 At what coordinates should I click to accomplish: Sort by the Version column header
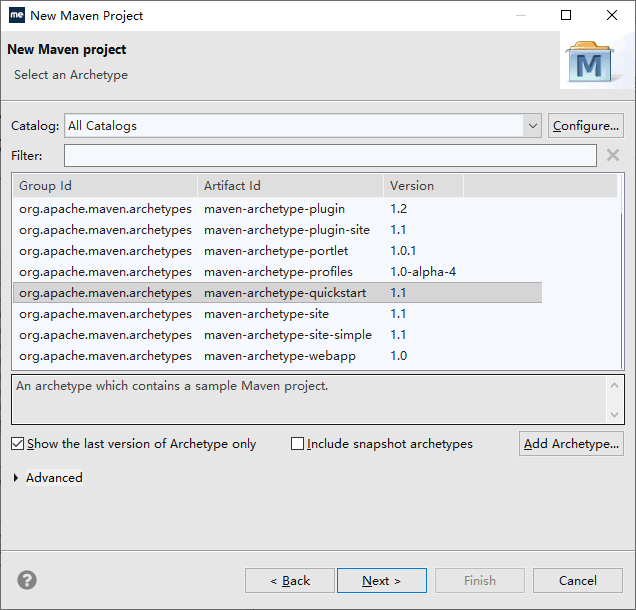(423, 186)
